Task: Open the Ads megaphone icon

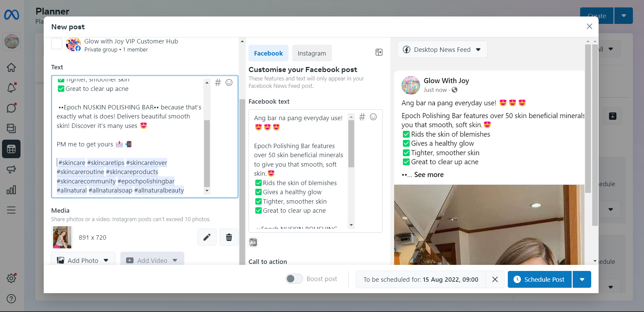Action: [11, 169]
